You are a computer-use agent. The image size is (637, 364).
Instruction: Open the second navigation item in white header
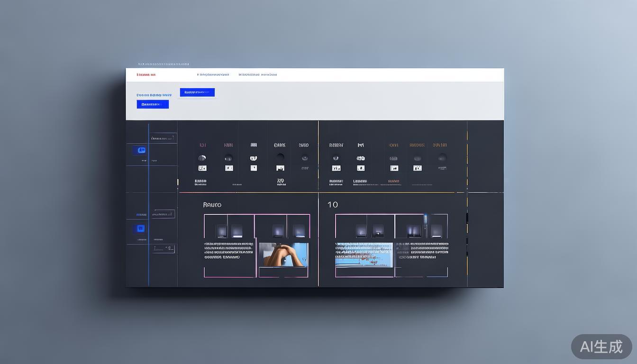pos(257,75)
